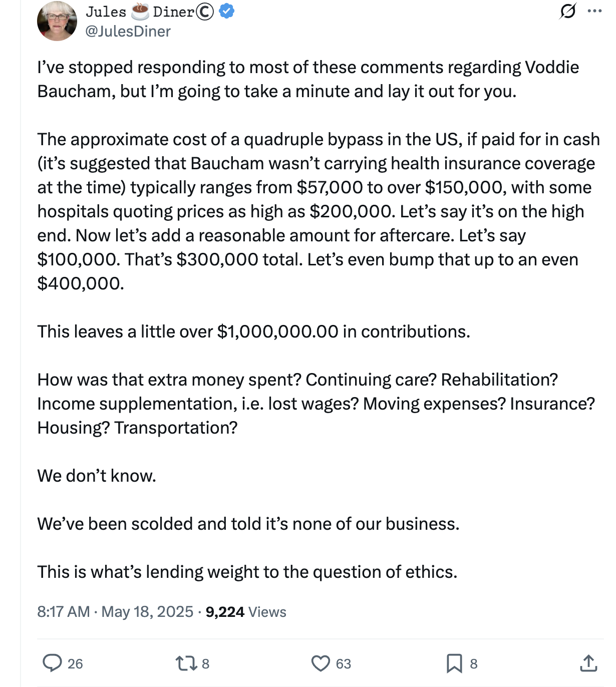Click the share upload arrow icon
616x687 pixels.
pyautogui.click(x=588, y=663)
